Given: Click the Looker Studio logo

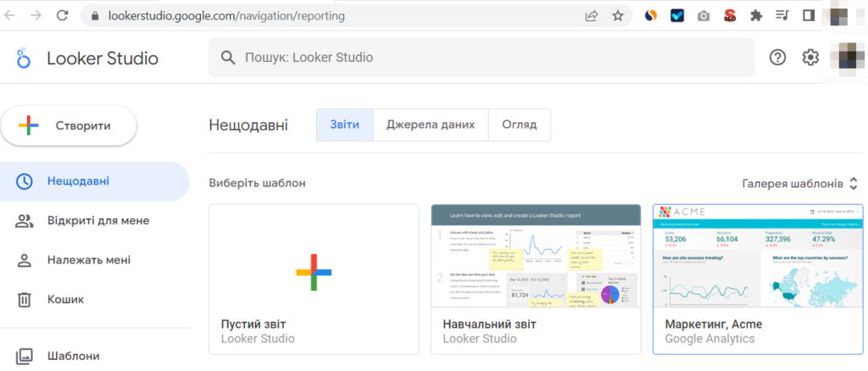Looking at the screenshot, I should coord(23,58).
